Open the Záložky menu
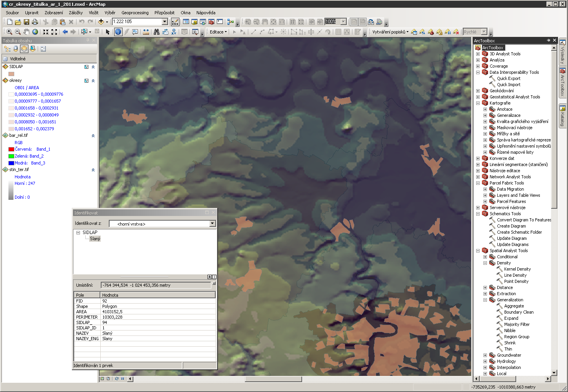The width and height of the screenshot is (568, 392). pyautogui.click(x=76, y=13)
